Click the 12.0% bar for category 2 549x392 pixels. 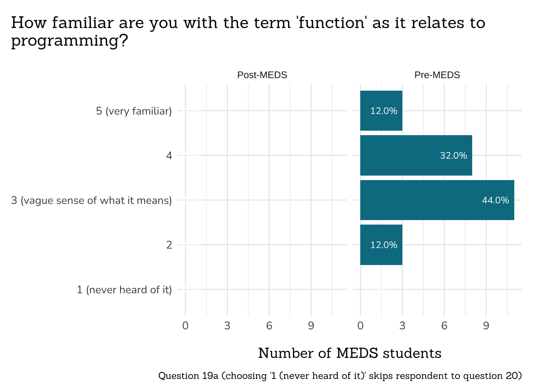point(381,245)
